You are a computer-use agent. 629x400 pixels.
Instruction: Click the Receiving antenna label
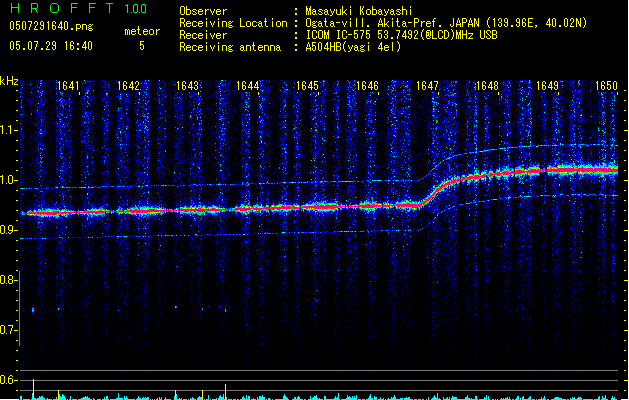click(x=228, y=46)
